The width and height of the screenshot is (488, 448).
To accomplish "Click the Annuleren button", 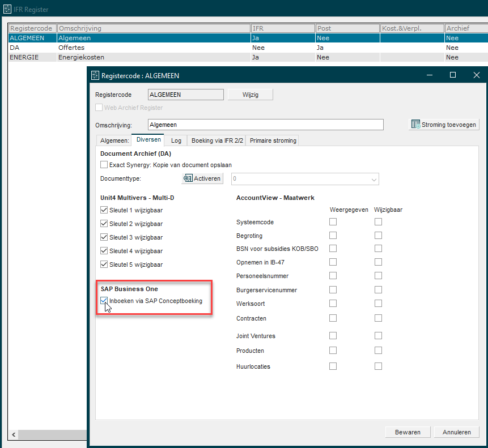I will [456, 432].
